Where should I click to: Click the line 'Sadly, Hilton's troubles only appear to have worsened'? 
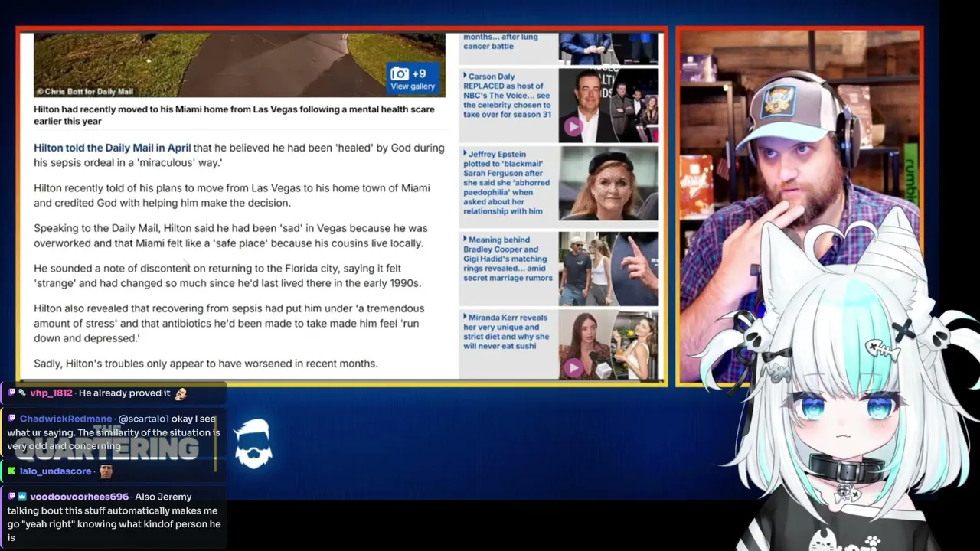(206, 364)
